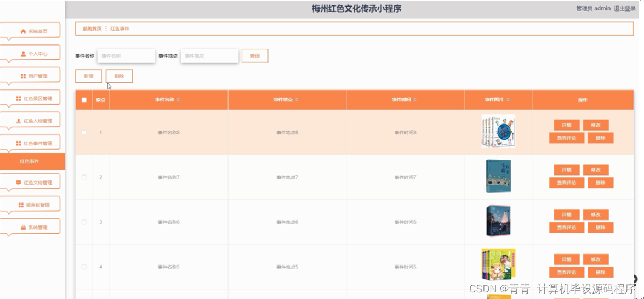Sort by the 事件地点 column arrows
This screenshot has width=644, height=299.
297,100
